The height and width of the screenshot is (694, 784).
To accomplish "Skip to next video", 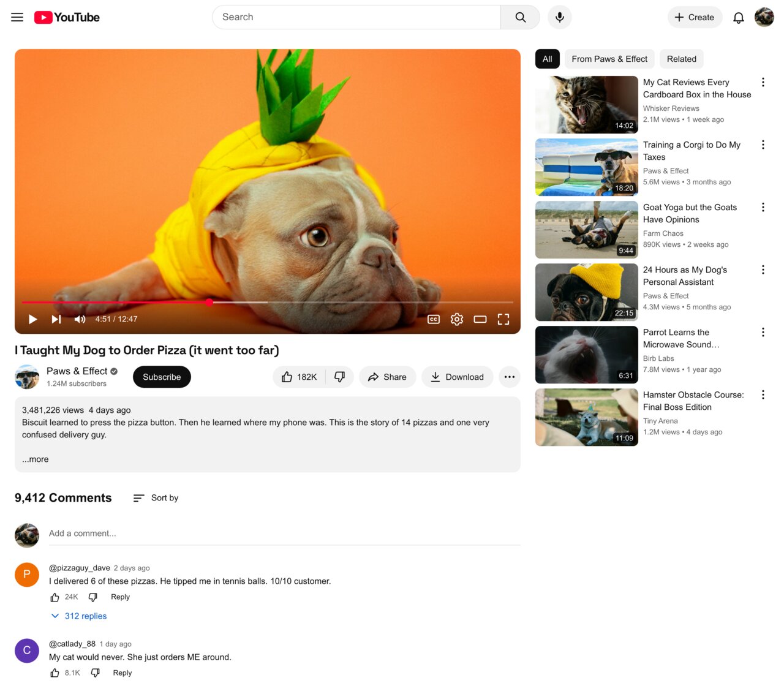I will point(56,319).
